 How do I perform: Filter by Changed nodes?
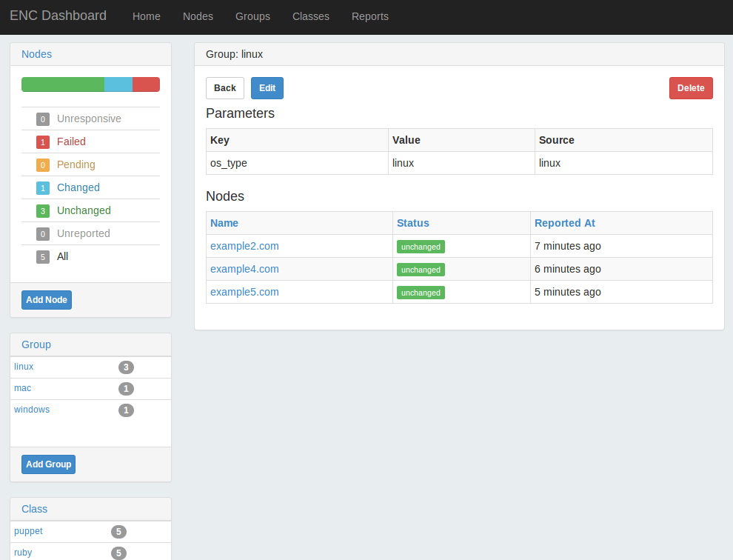[78, 187]
